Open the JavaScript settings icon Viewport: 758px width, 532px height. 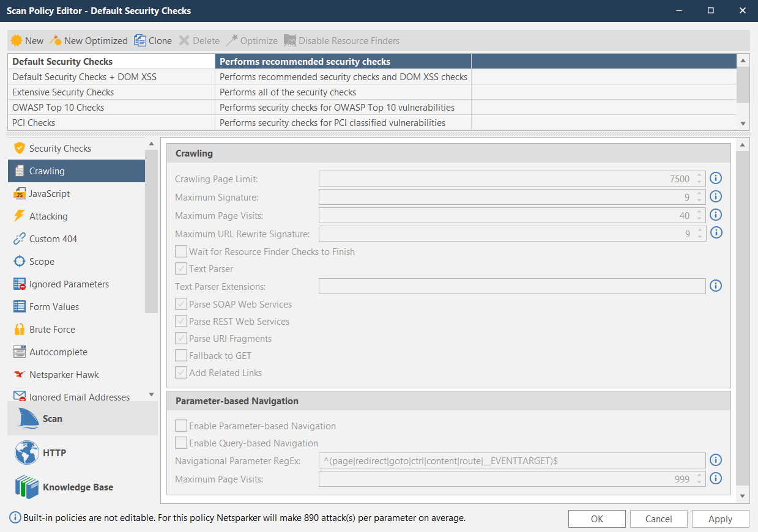point(20,194)
